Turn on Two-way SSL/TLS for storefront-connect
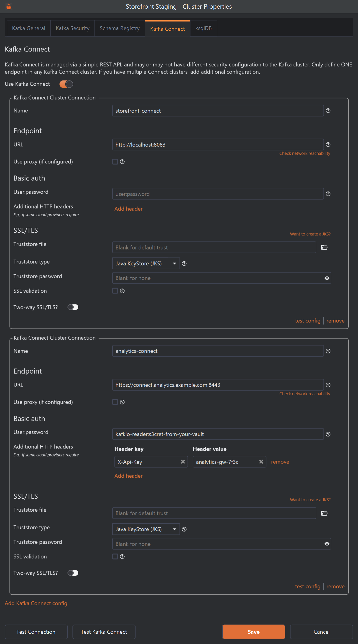 (x=73, y=307)
